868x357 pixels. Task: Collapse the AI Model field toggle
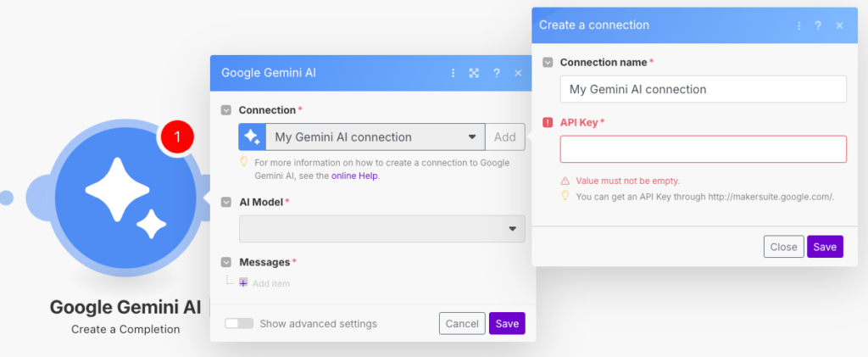(x=225, y=202)
